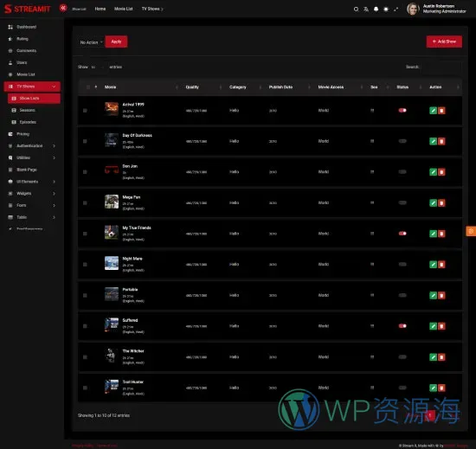The height and width of the screenshot is (449, 476).
Task: Edit the Suffered show
Action: (x=434, y=326)
